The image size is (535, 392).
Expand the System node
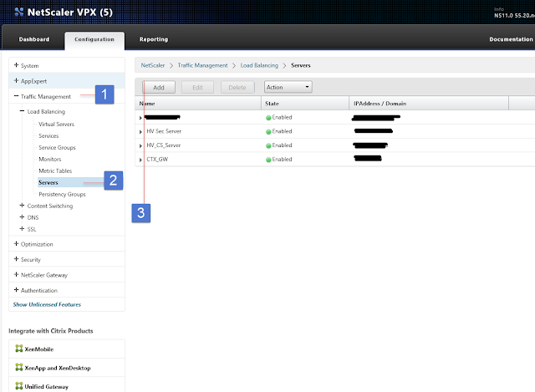(x=16, y=65)
